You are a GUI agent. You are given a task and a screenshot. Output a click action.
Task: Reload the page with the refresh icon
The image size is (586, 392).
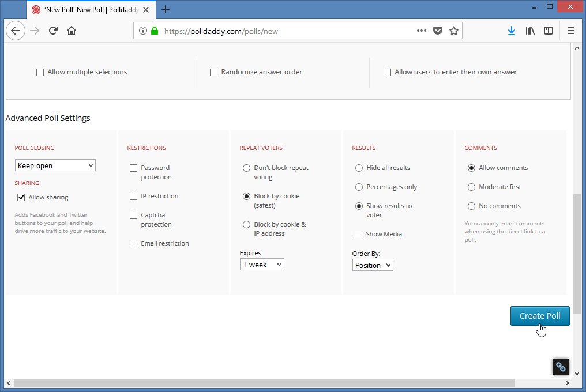53,31
